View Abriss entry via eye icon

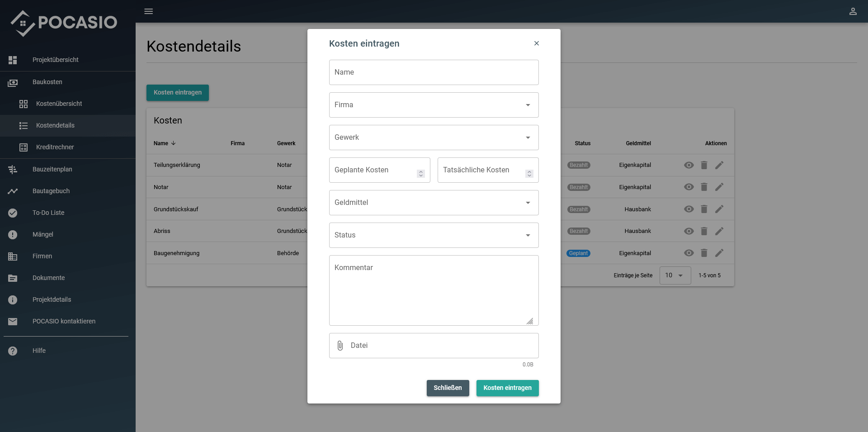point(689,231)
